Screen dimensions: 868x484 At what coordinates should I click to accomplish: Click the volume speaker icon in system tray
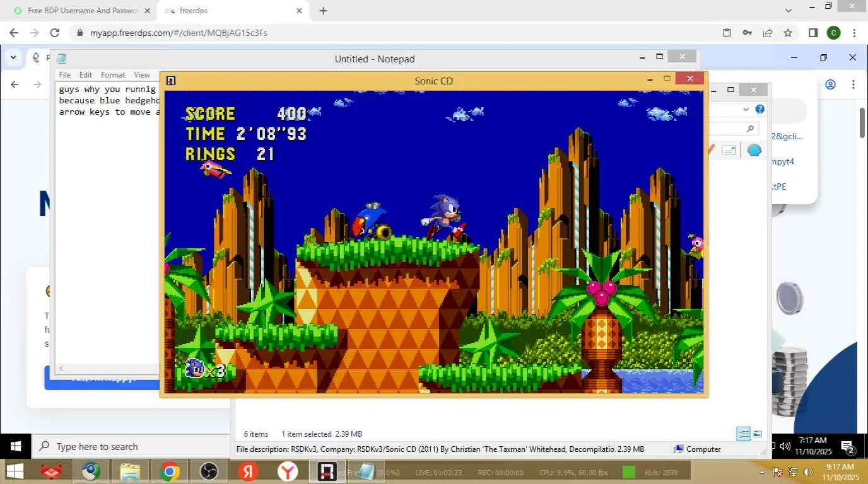(x=785, y=446)
